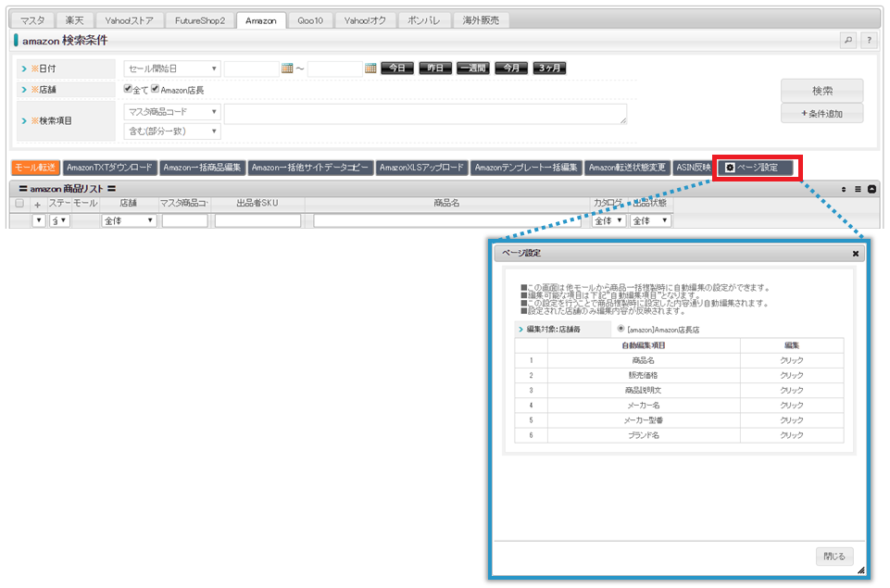The width and height of the screenshot is (890, 588).
Task: Open the セール開始日 date type dropdown
Action: [x=172, y=69]
